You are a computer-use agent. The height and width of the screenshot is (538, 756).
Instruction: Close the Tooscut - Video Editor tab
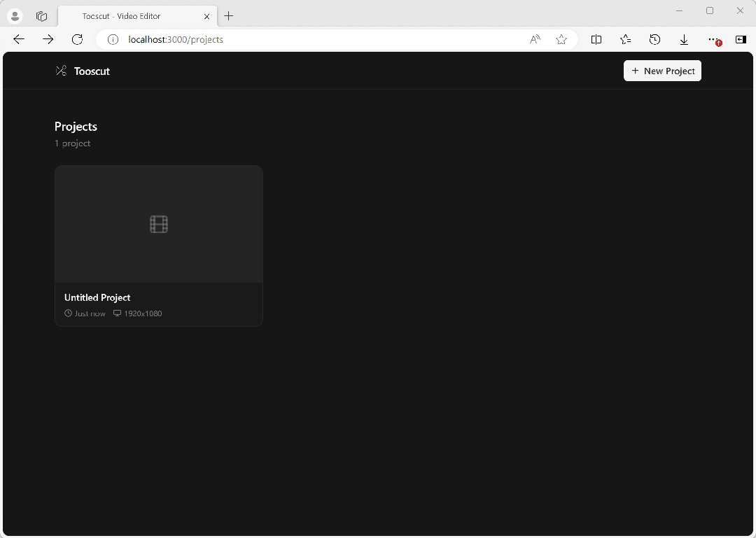[x=206, y=16]
